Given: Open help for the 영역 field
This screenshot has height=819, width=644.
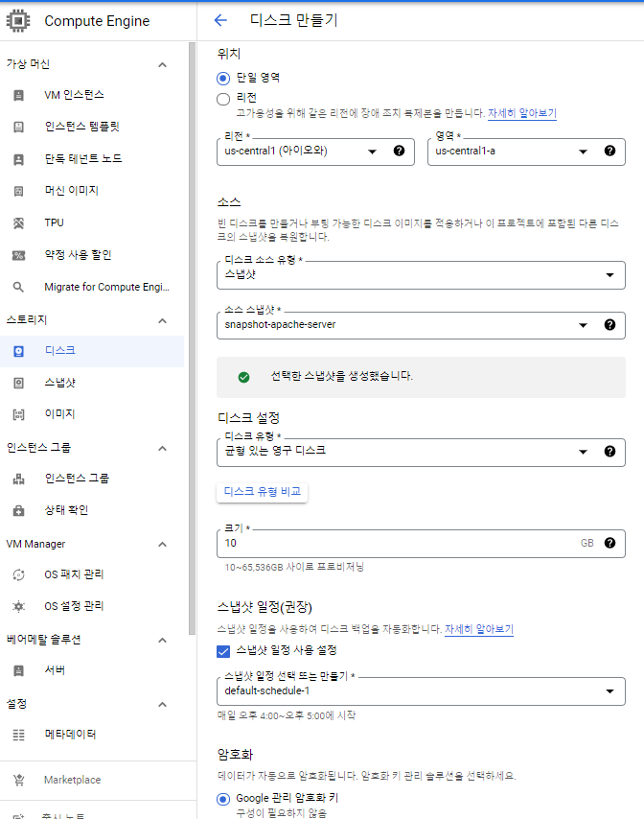Looking at the screenshot, I should tap(609, 151).
